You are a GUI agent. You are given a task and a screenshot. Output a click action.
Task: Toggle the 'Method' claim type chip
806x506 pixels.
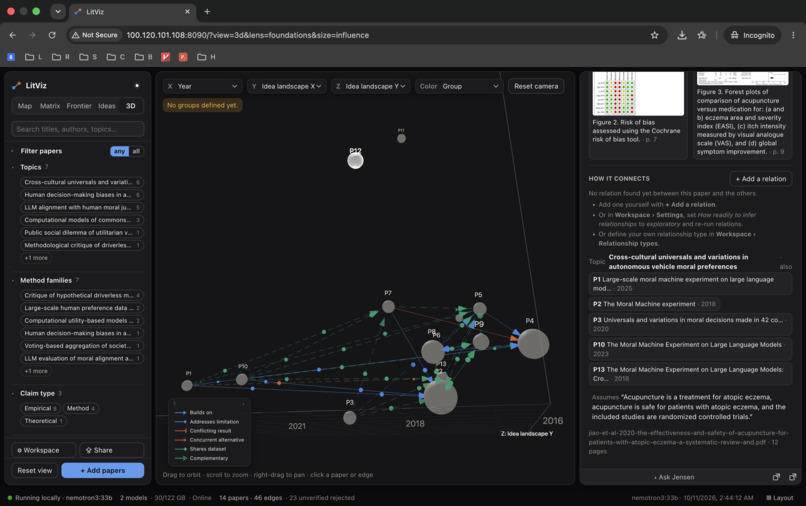[81, 408]
